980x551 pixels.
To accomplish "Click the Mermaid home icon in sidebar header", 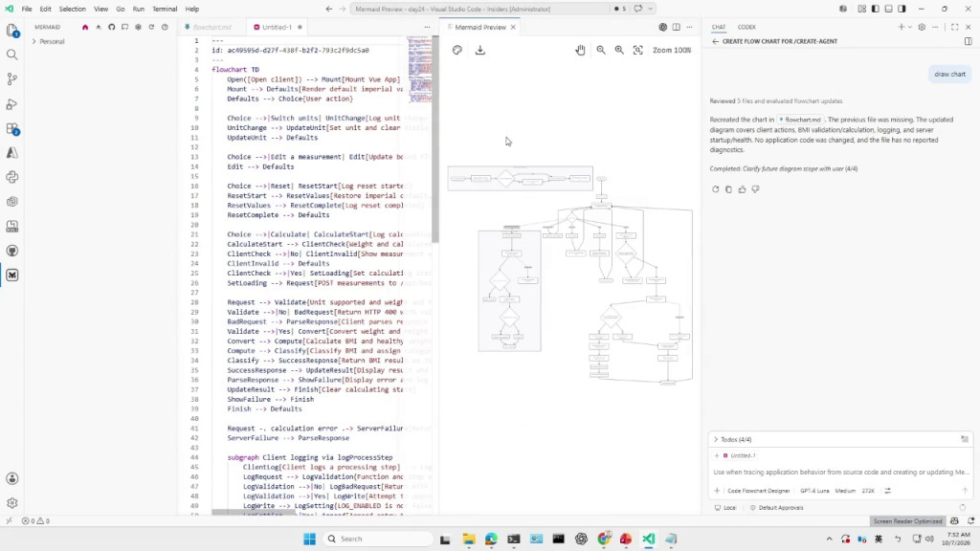I will click(x=85, y=28).
